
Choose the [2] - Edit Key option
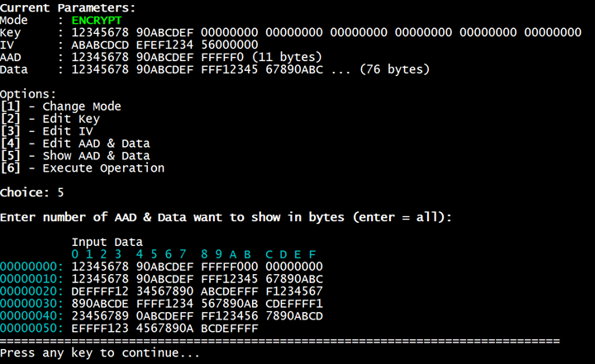[50, 119]
